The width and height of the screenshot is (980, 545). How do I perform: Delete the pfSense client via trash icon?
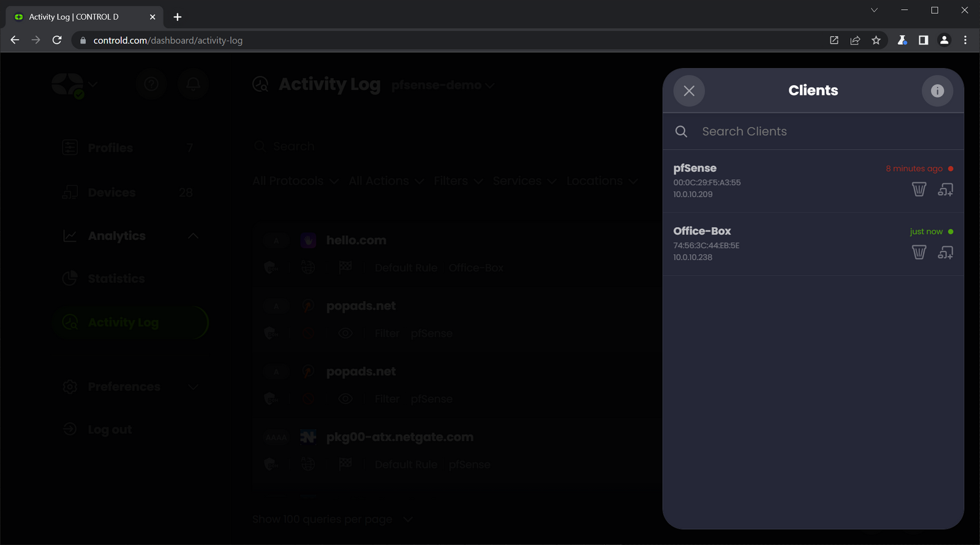pos(919,189)
